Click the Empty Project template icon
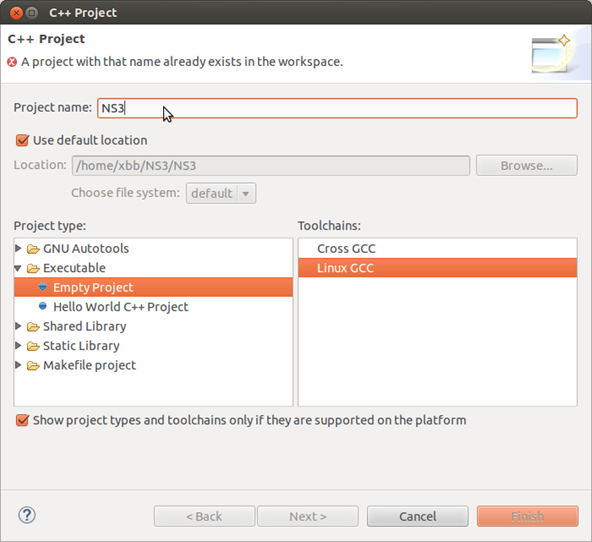The image size is (592, 542). (43, 287)
